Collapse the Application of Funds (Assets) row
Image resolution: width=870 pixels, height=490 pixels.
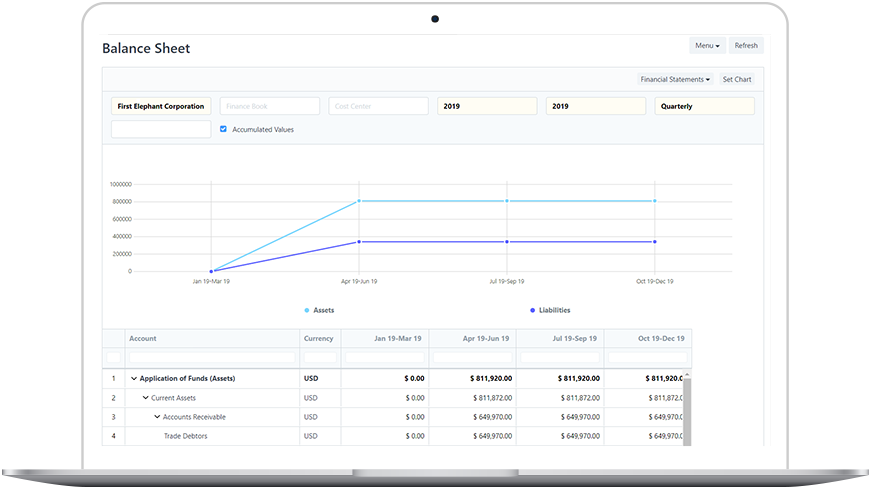point(133,379)
